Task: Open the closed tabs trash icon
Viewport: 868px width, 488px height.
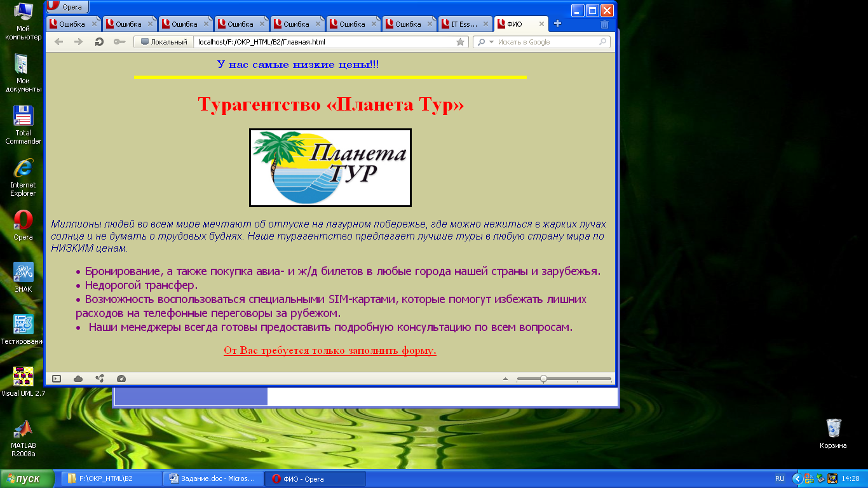Action: [604, 24]
